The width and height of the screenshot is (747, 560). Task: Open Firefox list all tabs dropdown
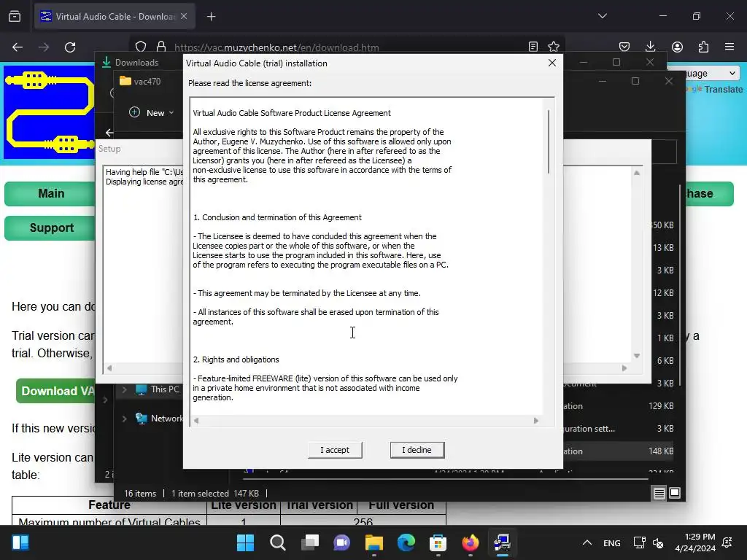pyautogui.click(x=602, y=16)
